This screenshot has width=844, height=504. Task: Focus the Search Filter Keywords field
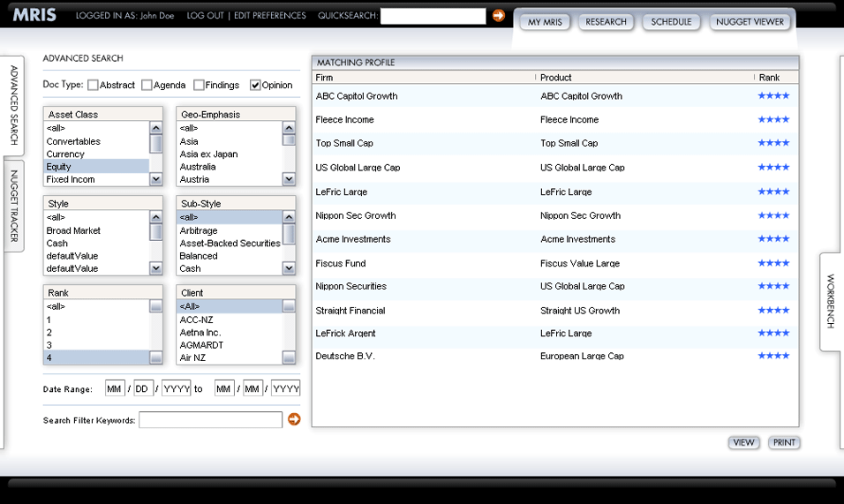pos(210,419)
